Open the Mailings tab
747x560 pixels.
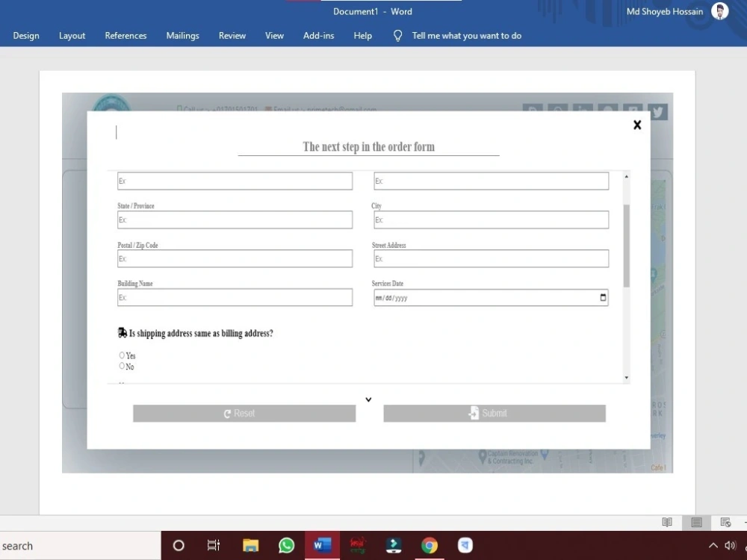coord(182,36)
